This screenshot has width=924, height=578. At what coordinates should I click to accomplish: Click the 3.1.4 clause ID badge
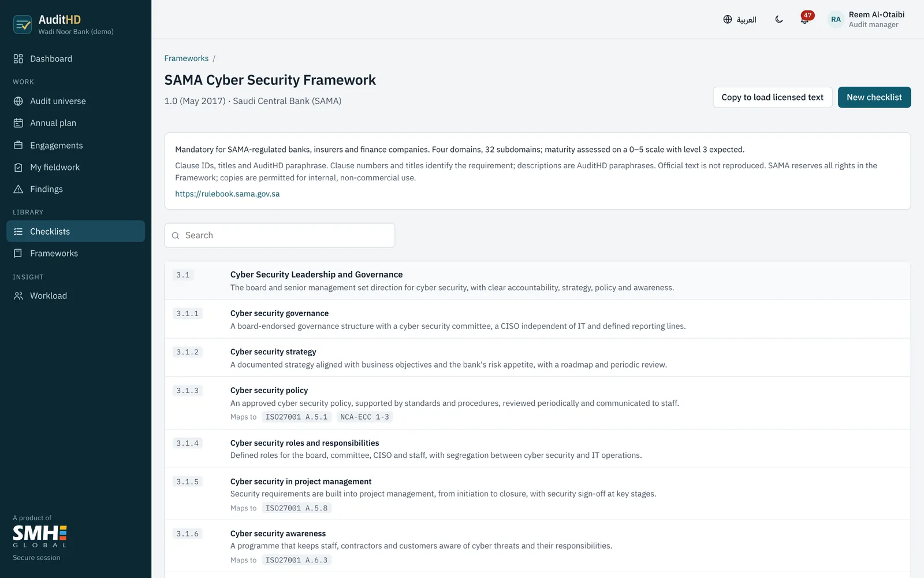pyautogui.click(x=188, y=443)
